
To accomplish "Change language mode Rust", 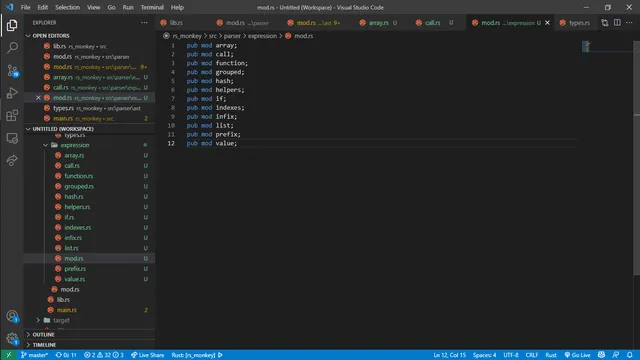I will pos(551,355).
